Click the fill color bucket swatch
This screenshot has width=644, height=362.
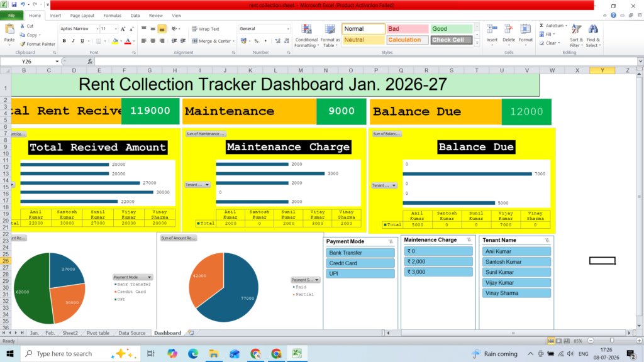point(115,41)
